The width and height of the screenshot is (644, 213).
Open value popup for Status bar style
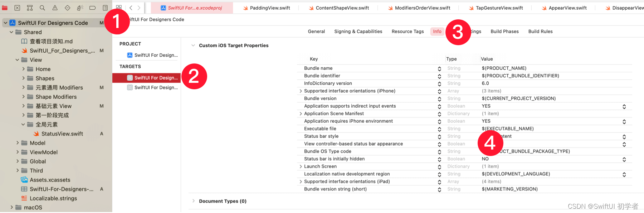[624, 137]
